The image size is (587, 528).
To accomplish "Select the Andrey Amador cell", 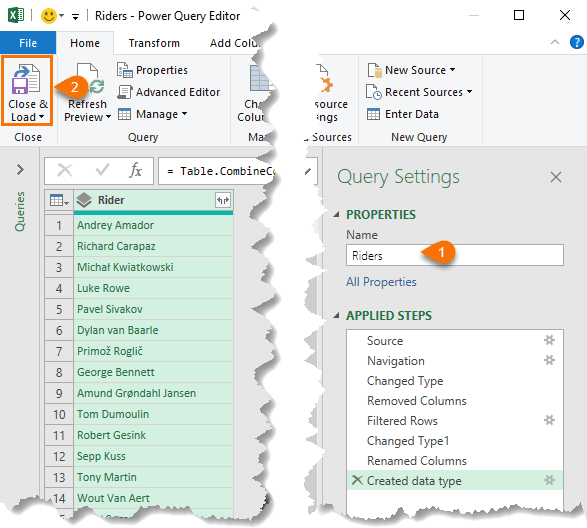I will coord(153,225).
